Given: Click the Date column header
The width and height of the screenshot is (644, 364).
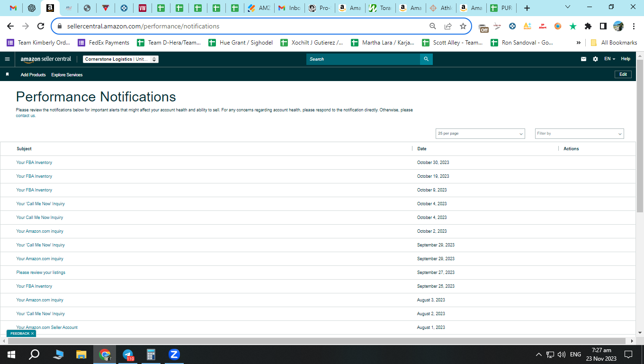Looking at the screenshot, I should pos(422,149).
